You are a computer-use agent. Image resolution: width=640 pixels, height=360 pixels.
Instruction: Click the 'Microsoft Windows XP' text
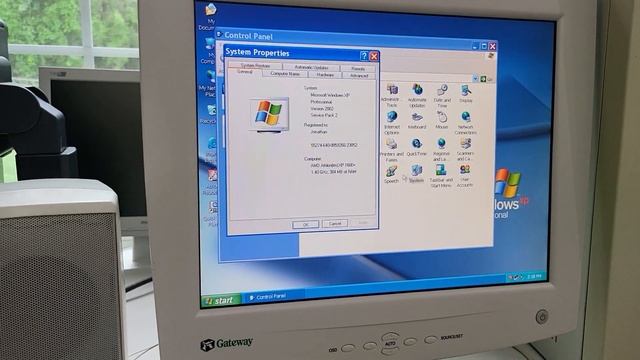click(x=330, y=95)
